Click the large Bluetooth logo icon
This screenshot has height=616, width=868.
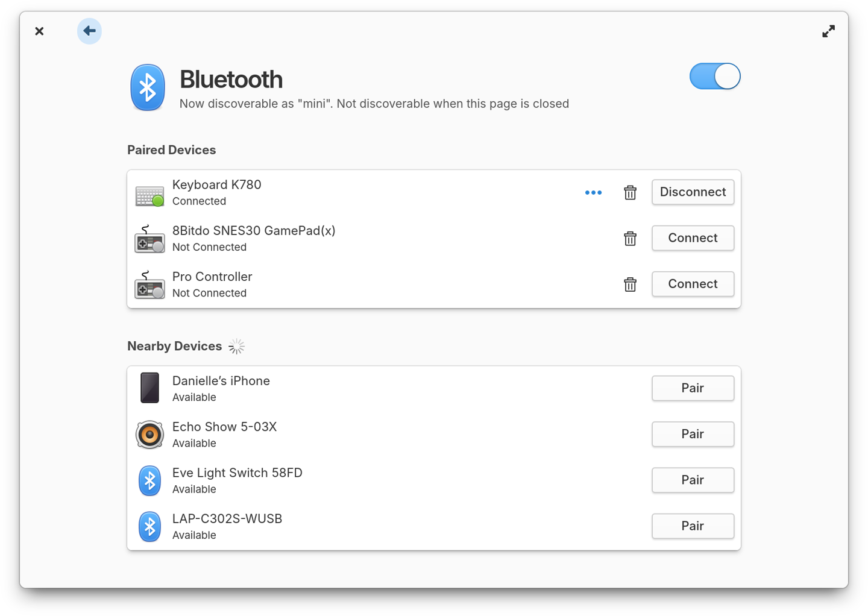pyautogui.click(x=148, y=87)
